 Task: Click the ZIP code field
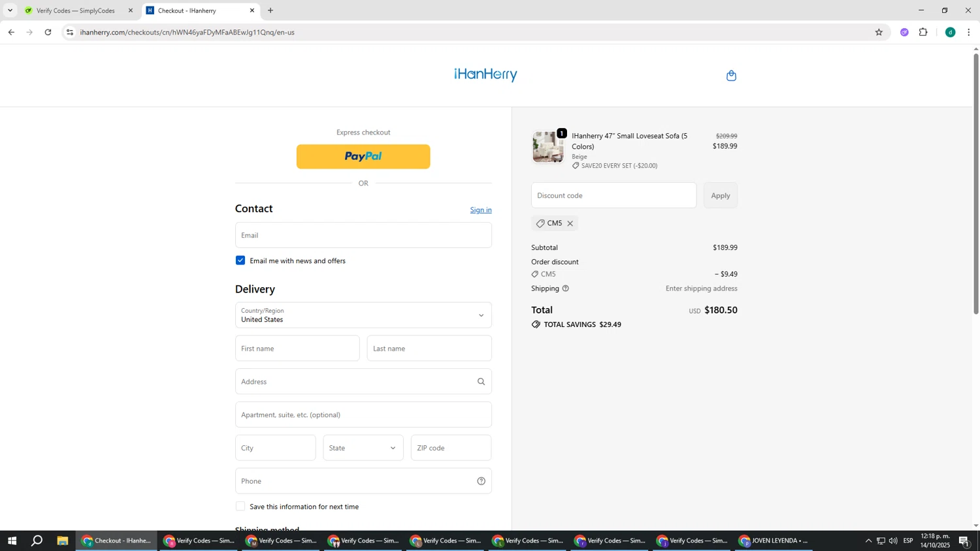click(451, 448)
